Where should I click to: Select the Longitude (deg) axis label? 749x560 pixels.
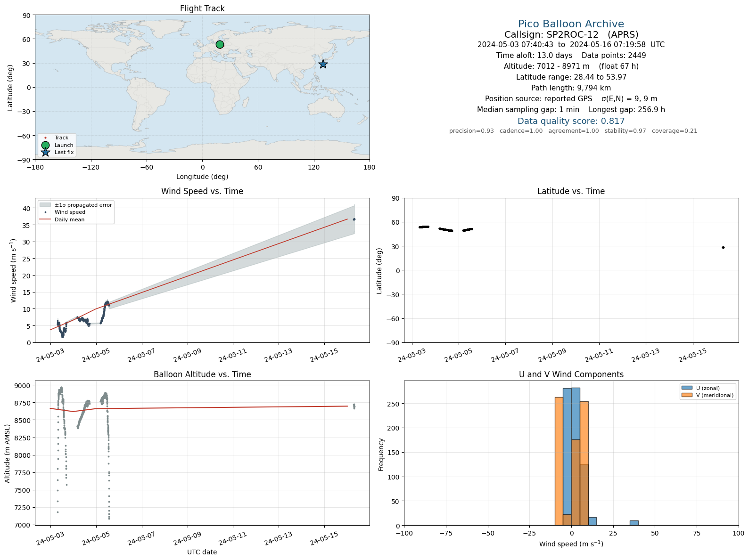click(x=202, y=177)
